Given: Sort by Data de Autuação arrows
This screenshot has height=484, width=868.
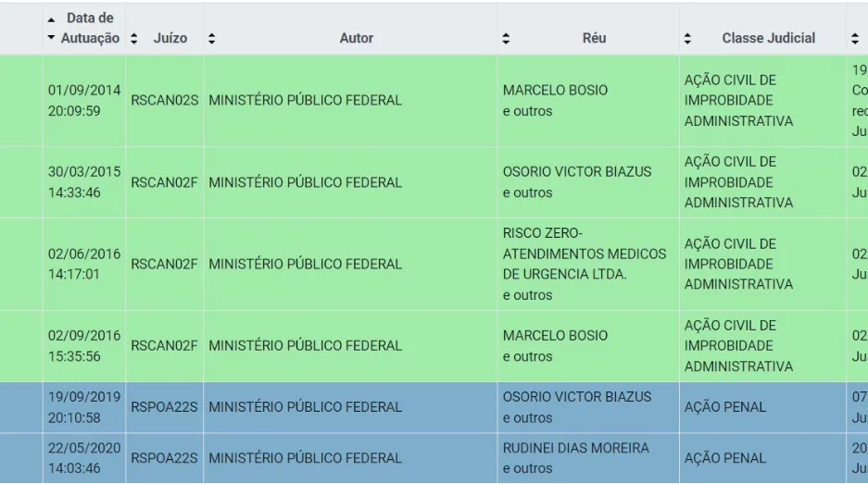Looking at the screenshot, I should 51,28.
